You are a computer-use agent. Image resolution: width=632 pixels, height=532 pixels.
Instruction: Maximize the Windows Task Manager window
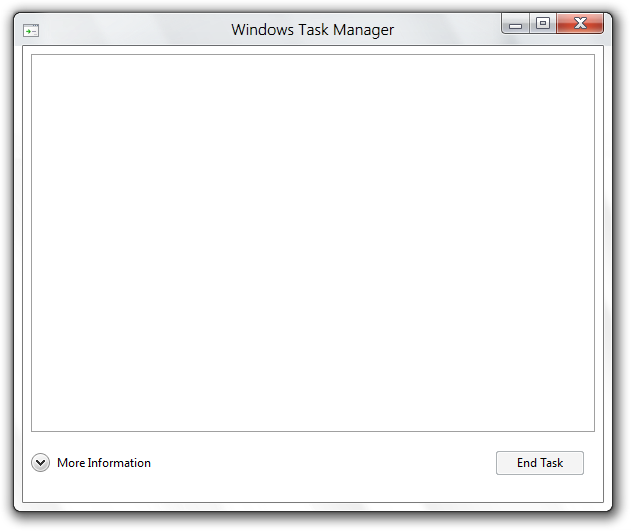(543, 23)
